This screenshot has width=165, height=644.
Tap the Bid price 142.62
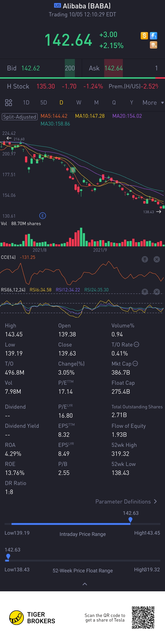pos(31,68)
